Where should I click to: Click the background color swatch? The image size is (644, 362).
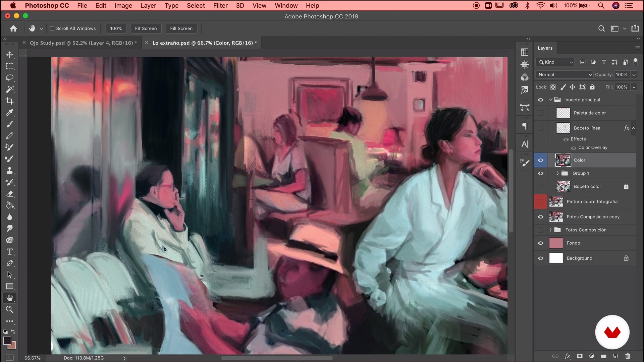tap(13, 346)
